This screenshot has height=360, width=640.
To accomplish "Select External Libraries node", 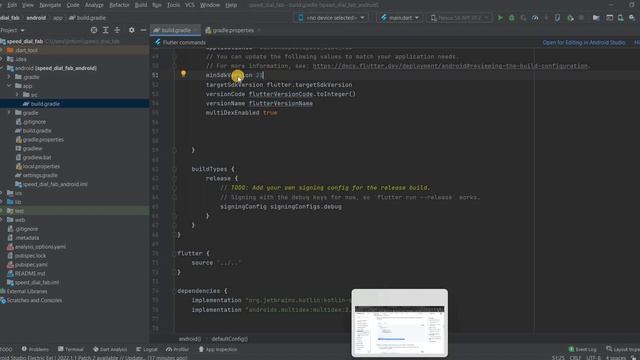I will click(x=27, y=291).
